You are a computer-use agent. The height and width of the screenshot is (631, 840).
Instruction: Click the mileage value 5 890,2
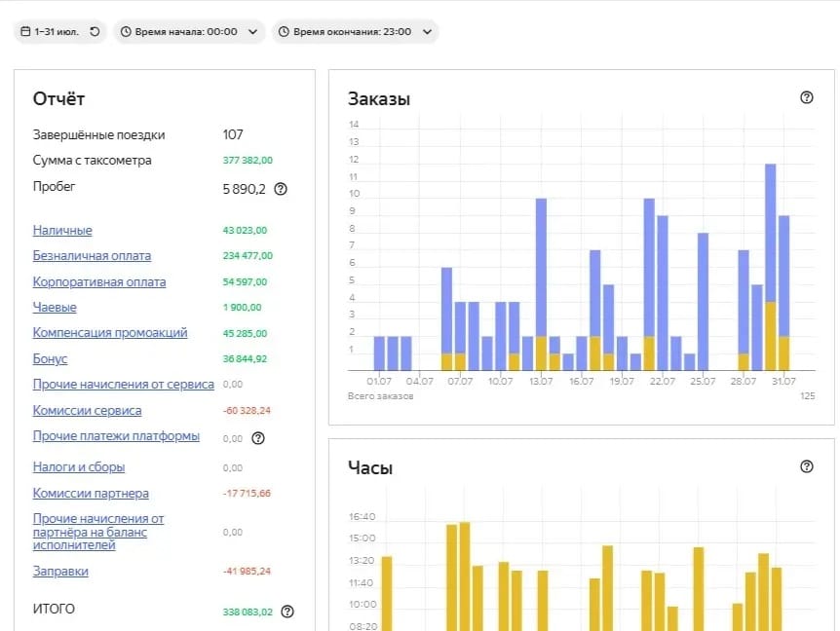pyautogui.click(x=245, y=189)
